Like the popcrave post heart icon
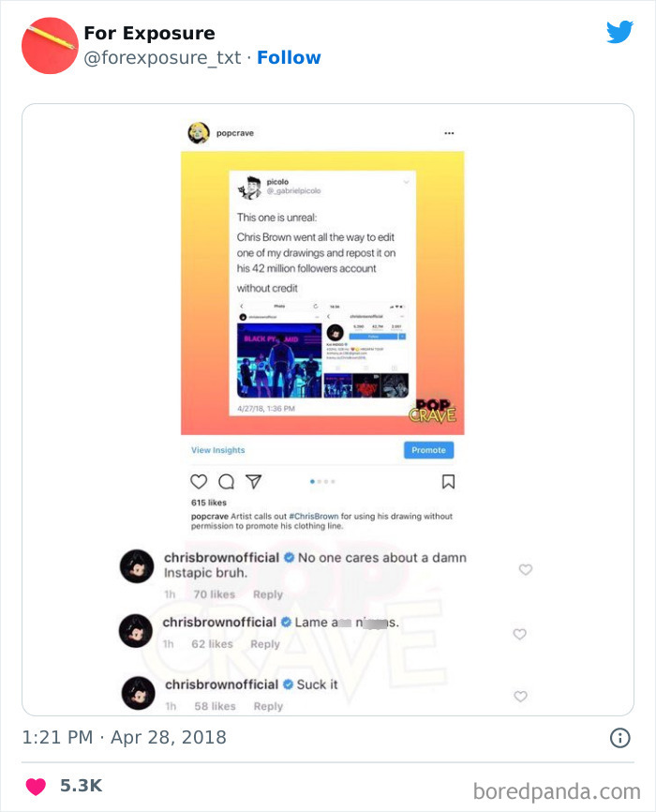Image resolution: width=656 pixels, height=812 pixels. point(199,482)
